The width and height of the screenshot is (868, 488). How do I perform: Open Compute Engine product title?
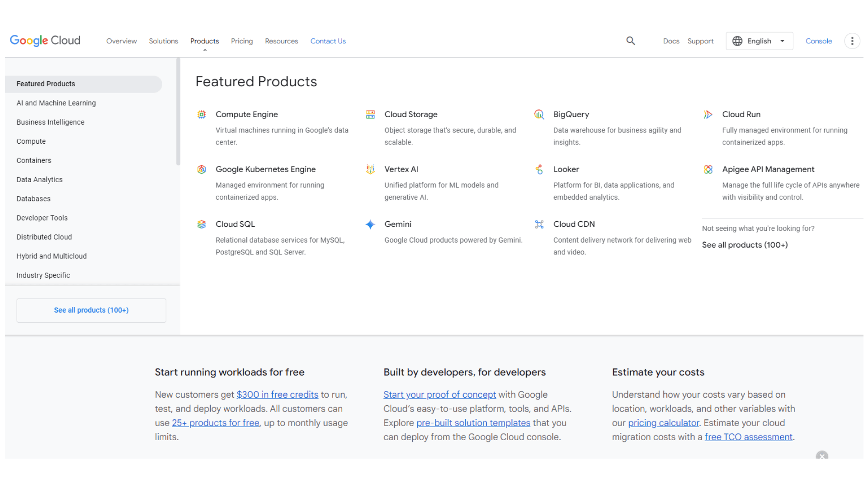tap(246, 114)
